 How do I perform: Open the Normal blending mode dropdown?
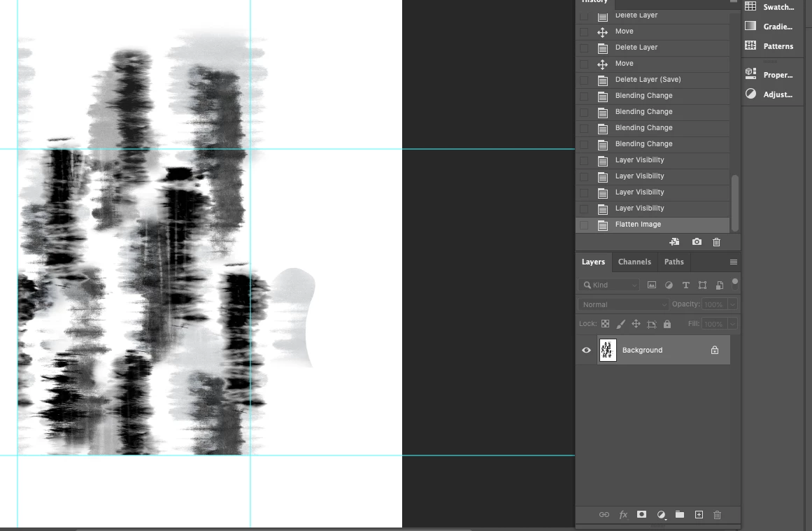tap(623, 304)
